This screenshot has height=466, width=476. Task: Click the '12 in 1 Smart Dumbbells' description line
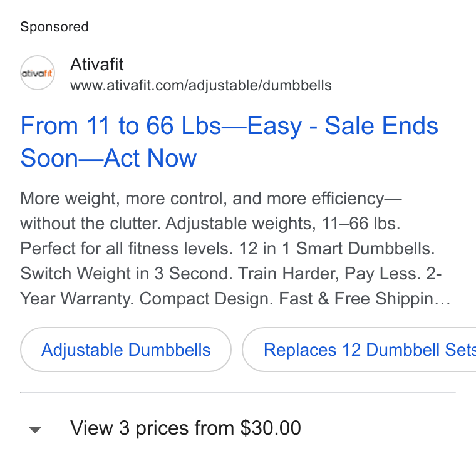(x=337, y=248)
